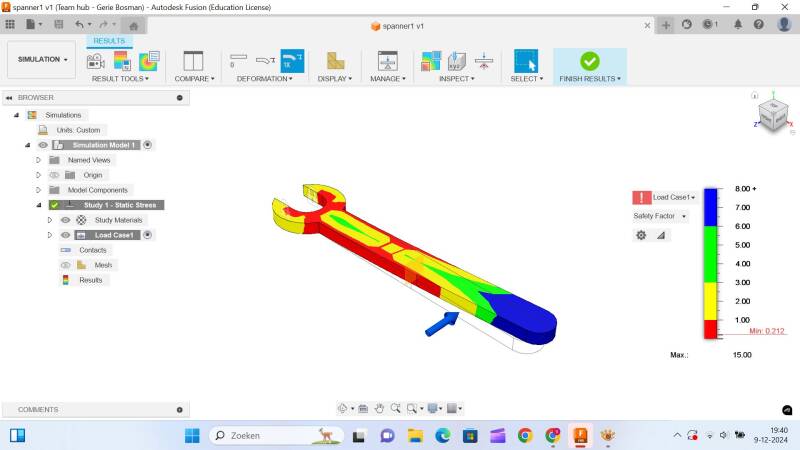Open the INSPECT menu
Image resolution: width=800 pixels, height=450 pixels.
[x=457, y=79]
